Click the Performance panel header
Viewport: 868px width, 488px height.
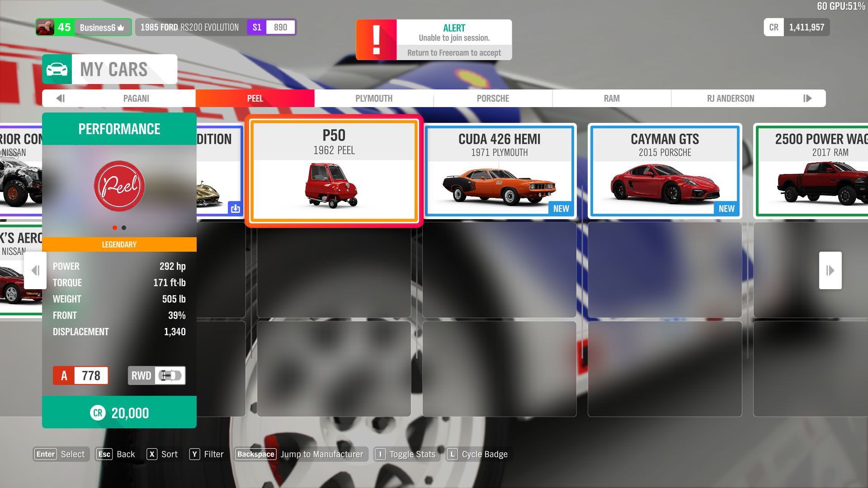point(119,129)
